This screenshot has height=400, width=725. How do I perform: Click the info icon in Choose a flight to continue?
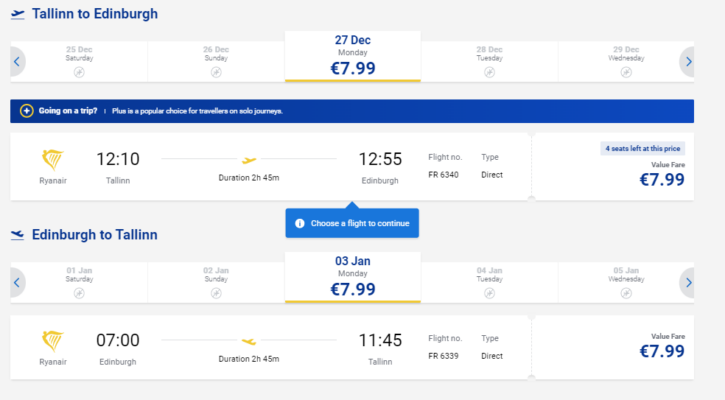pos(300,223)
